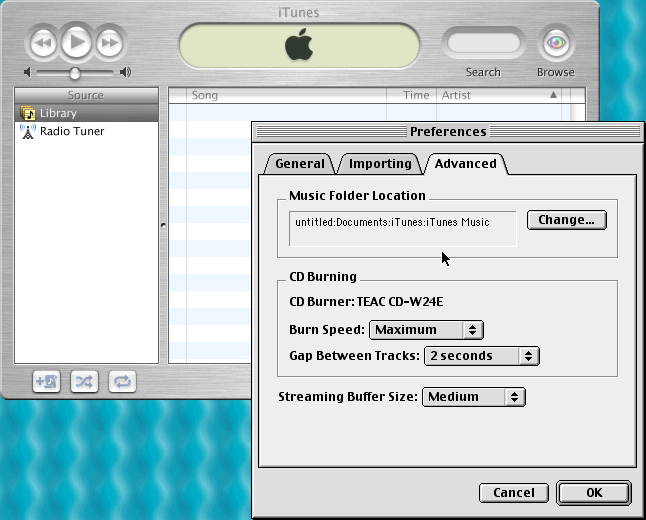This screenshot has width=646, height=520.
Task: Click the CD Burner: TEAC CD-W24E label
Action: point(366,302)
